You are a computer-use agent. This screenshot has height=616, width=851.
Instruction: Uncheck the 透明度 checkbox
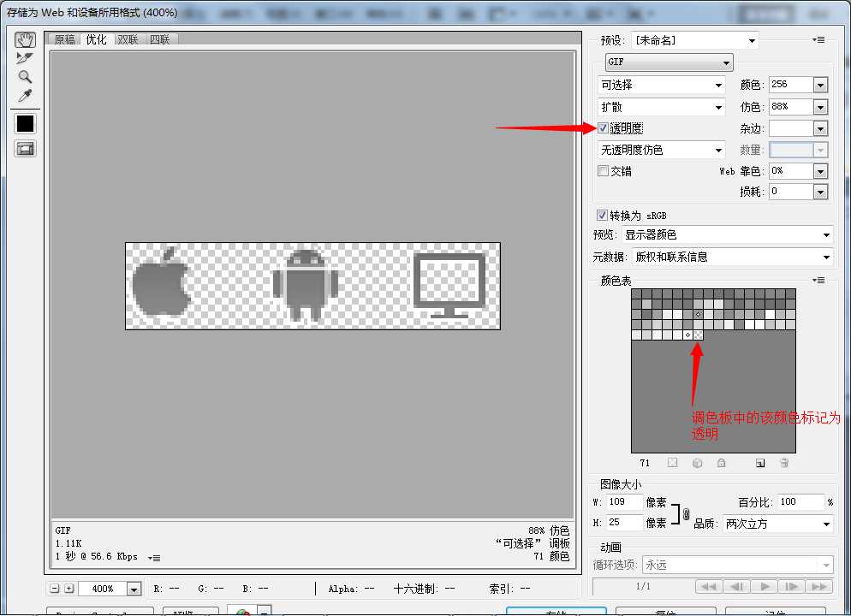(603, 128)
